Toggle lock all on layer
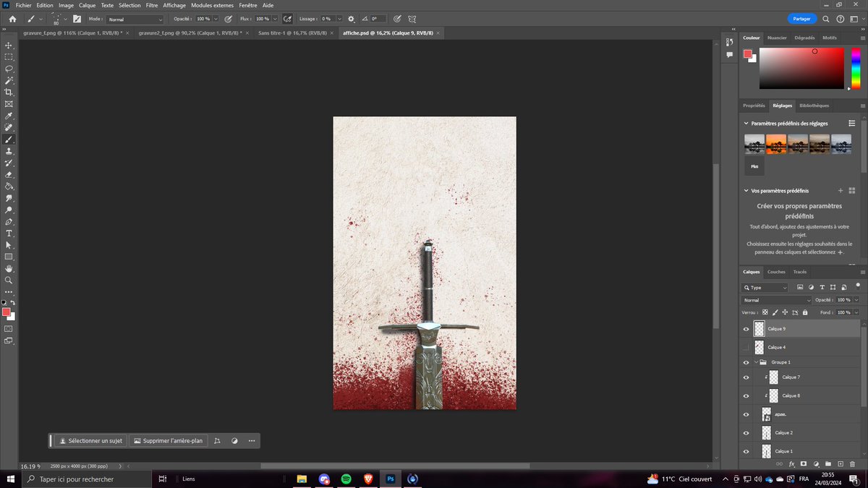The width and height of the screenshot is (868, 488). point(806,312)
